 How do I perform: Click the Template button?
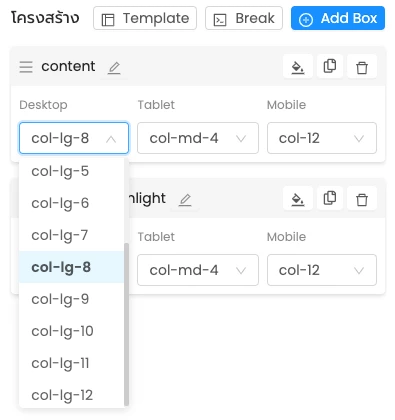tap(145, 18)
